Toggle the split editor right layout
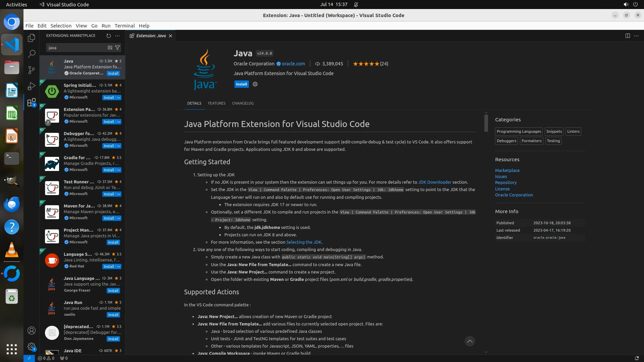The image size is (644, 362). click(628, 36)
